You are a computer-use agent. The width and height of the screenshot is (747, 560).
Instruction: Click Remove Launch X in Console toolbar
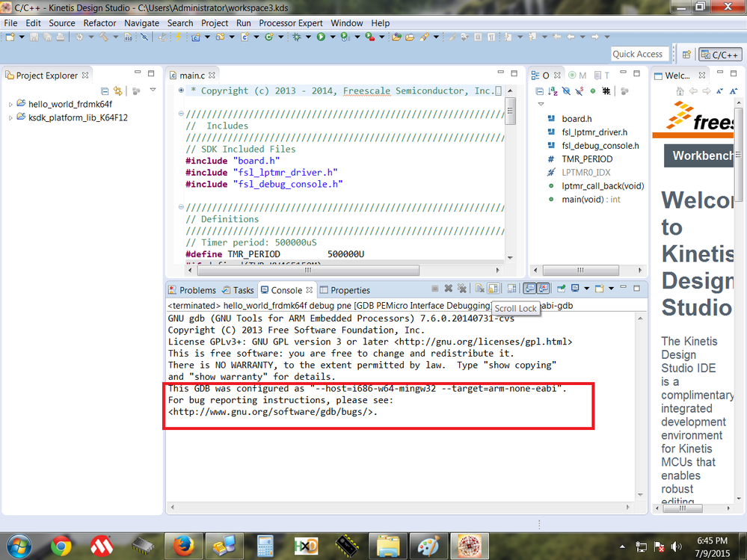(449, 288)
